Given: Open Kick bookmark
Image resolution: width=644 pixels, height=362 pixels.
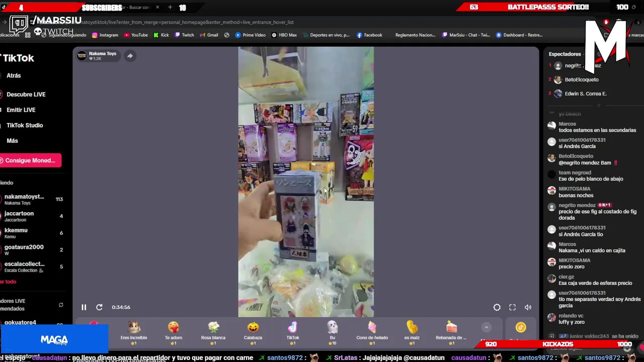Looking at the screenshot, I should 161,35.
